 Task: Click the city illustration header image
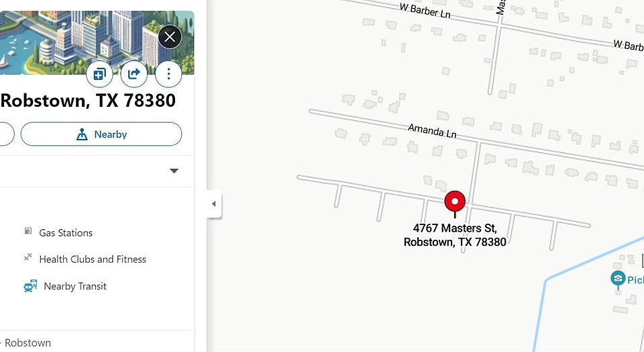pos(97,42)
